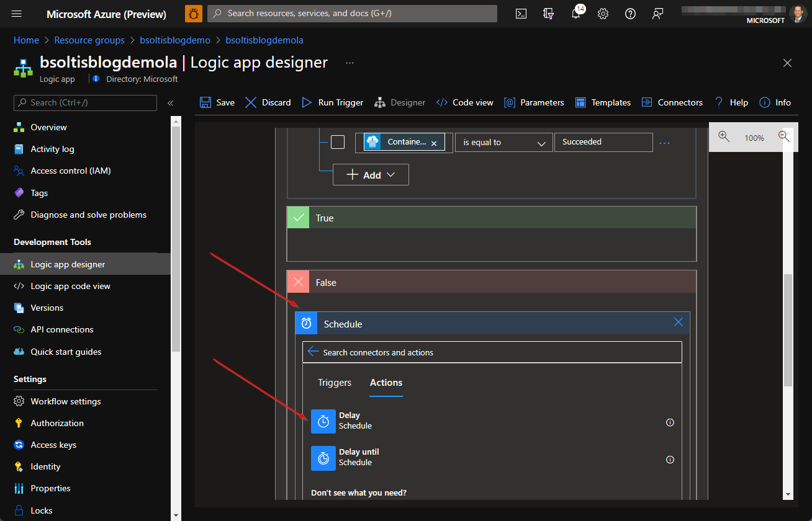Viewport: 812px width, 521px height.
Task: Open Logic app code view in sidebar
Action: (70, 286)
